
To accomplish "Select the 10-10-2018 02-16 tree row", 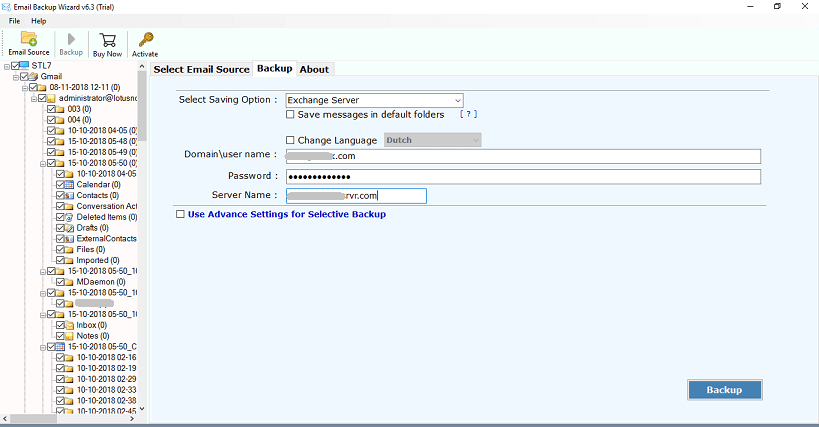I will click(x=106, y=358).
